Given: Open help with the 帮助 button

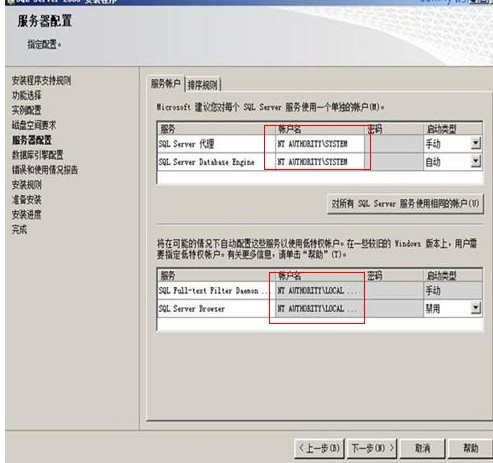Looking at the screenshot, I should tap(470, 448).
